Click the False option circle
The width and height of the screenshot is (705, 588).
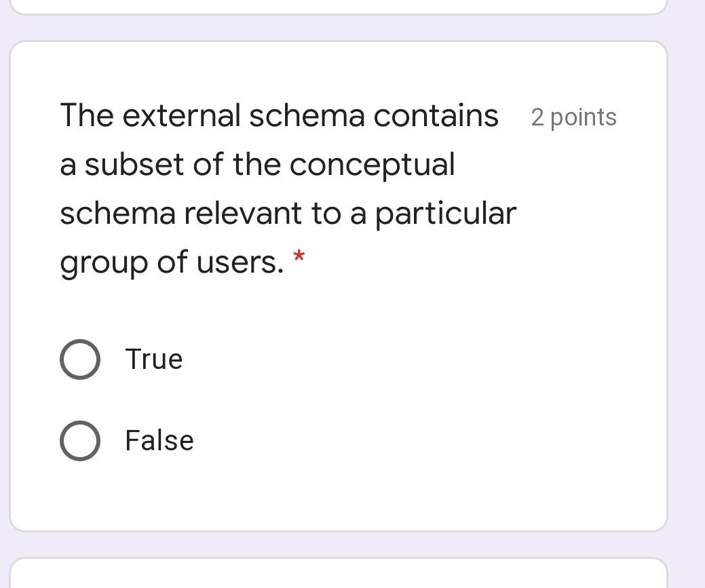(79, 440)
